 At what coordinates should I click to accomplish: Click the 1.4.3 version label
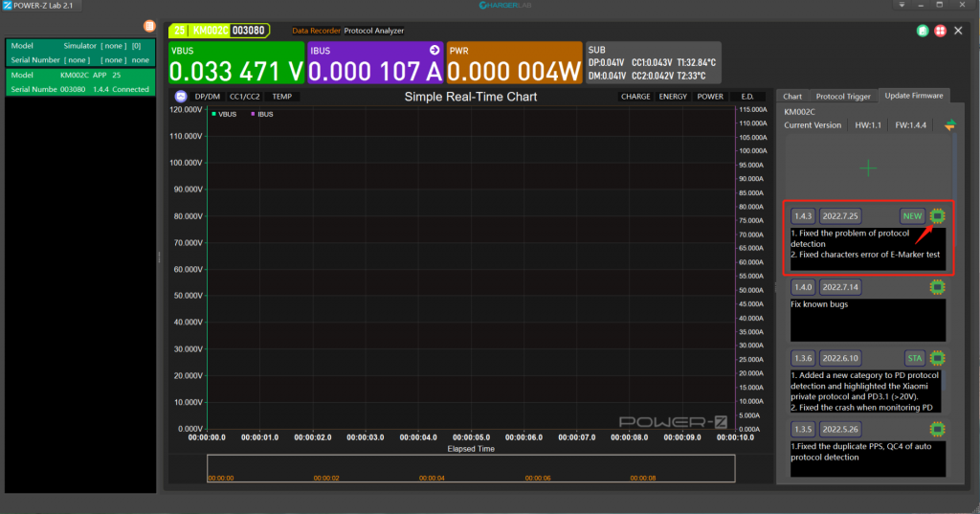tap(803, 216)
